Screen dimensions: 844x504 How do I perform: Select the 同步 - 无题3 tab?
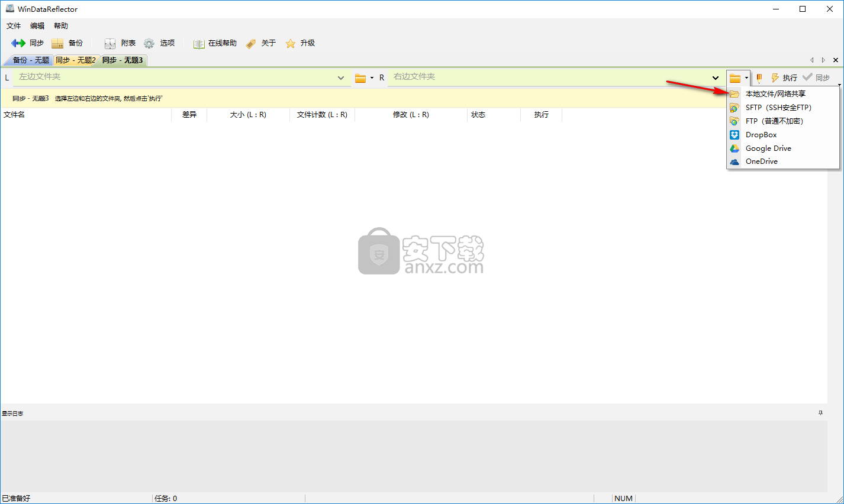(x=123, y=60)
